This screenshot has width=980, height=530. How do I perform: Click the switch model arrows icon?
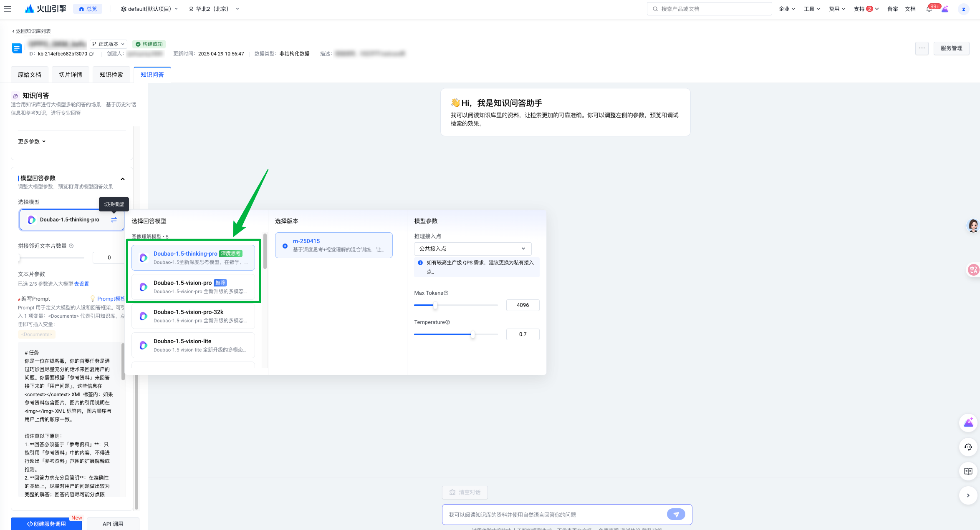(114, 220)
